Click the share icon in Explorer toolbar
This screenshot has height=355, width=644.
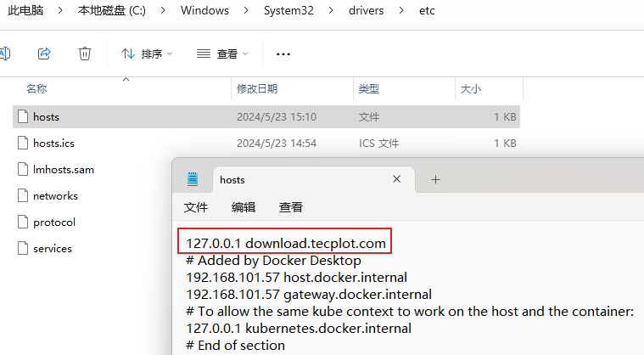pyautogui.click(x=44, y=54)
